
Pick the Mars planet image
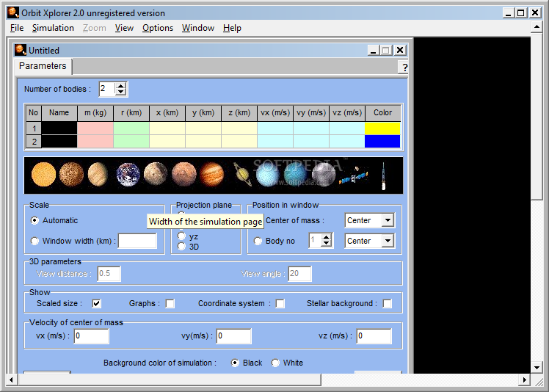point(183,174)
